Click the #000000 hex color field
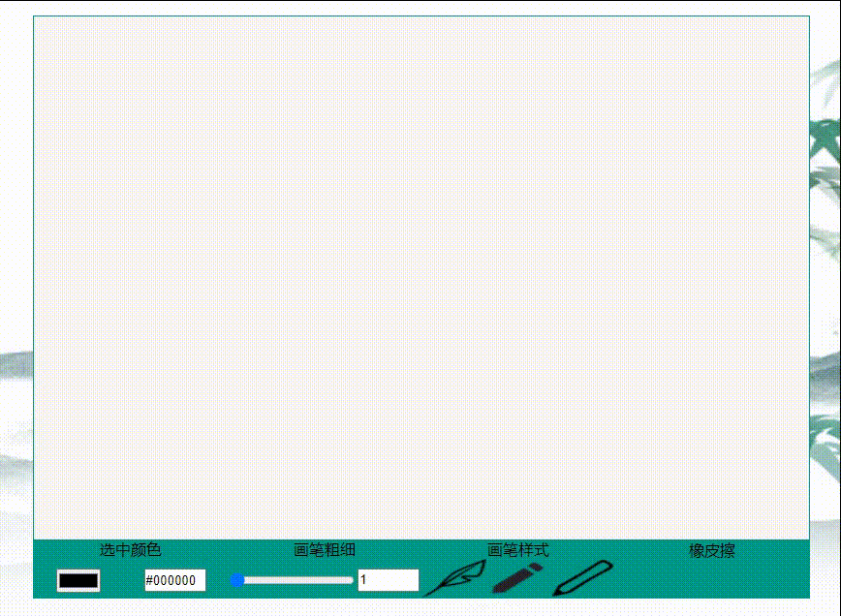This screenshot has height=616, width=841. [174, 580]
